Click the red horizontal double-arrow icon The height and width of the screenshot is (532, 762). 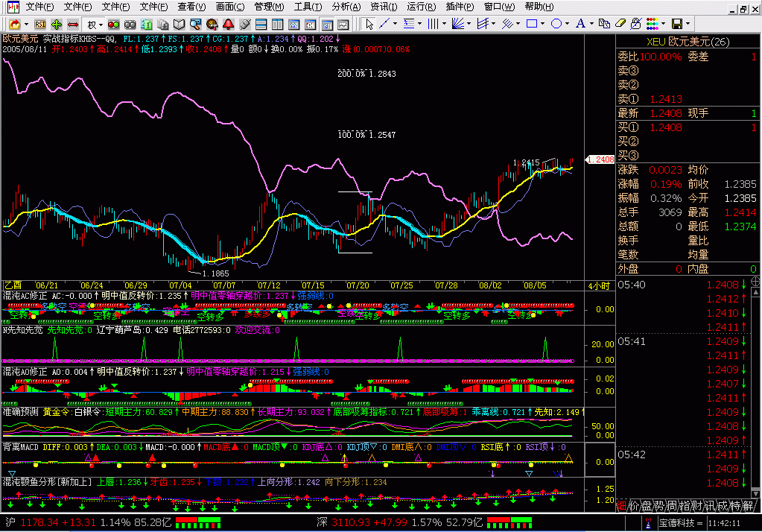[73, 24]
